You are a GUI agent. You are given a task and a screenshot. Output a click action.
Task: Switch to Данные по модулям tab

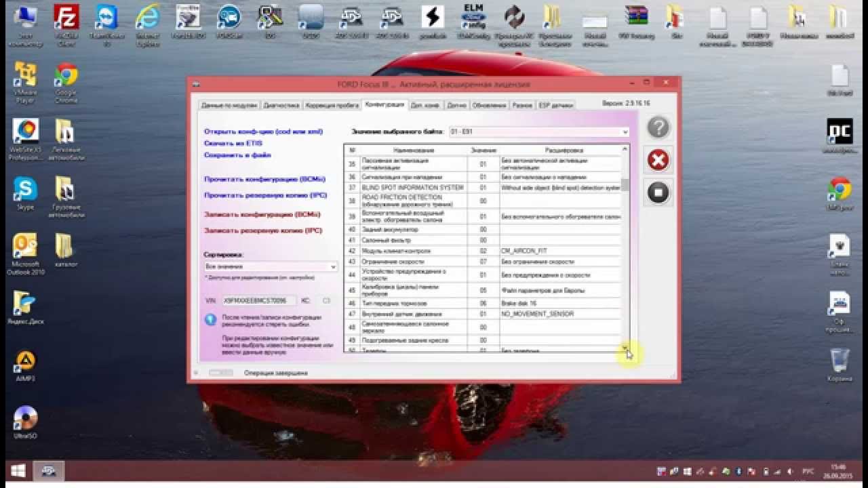pyautogui.click(x=229, y=105)
